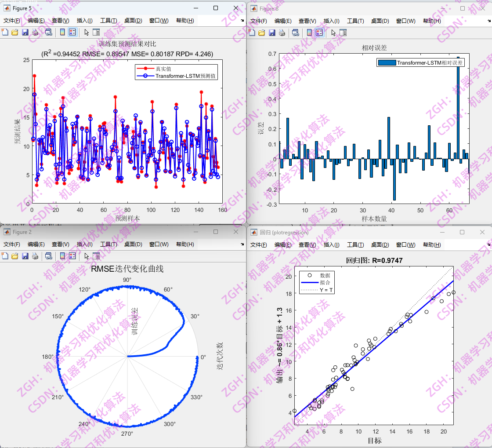The width and height of the screenshot is (492, 448).
Task: Click Insert Colorbar icon in Figure 8 toolbar
Action: pyautogui.click(x=309, y=33)
